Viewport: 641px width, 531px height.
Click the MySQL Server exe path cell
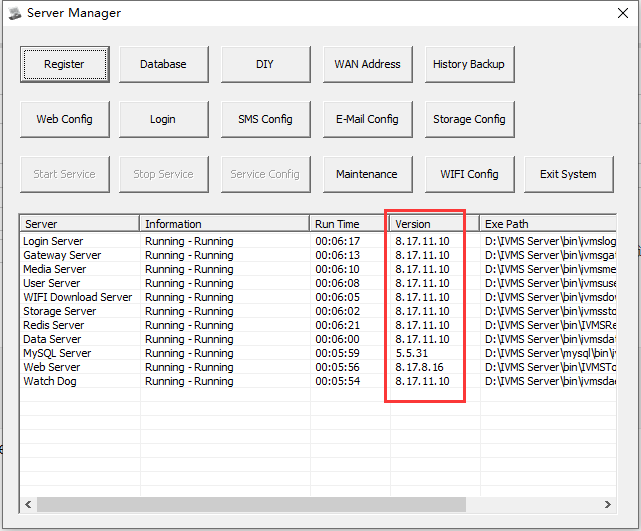point(550,353)
